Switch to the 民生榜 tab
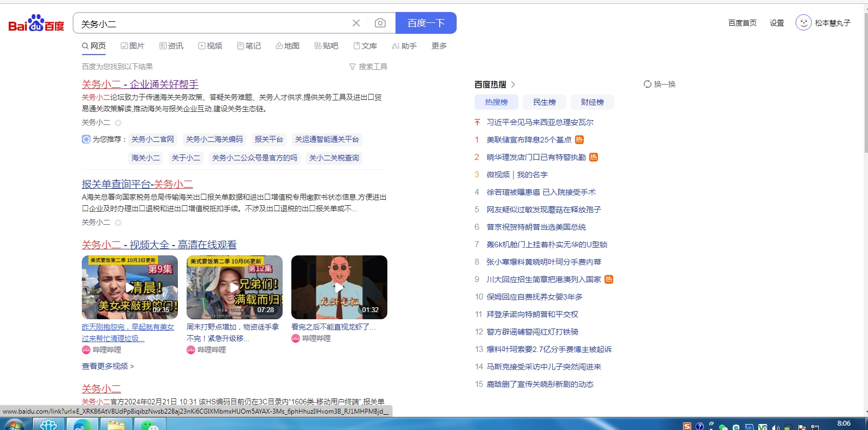 coord(544,102)
